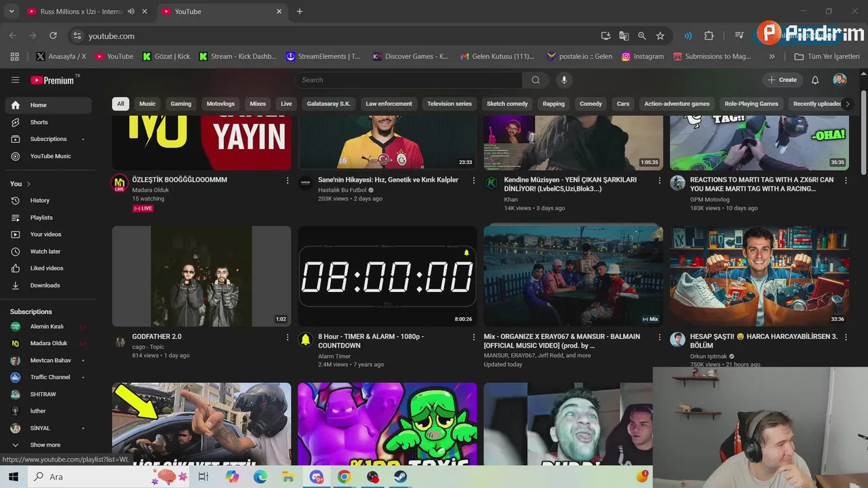868x488 pixels.
Task: Select the All filter chip
Action: [120, 104]
